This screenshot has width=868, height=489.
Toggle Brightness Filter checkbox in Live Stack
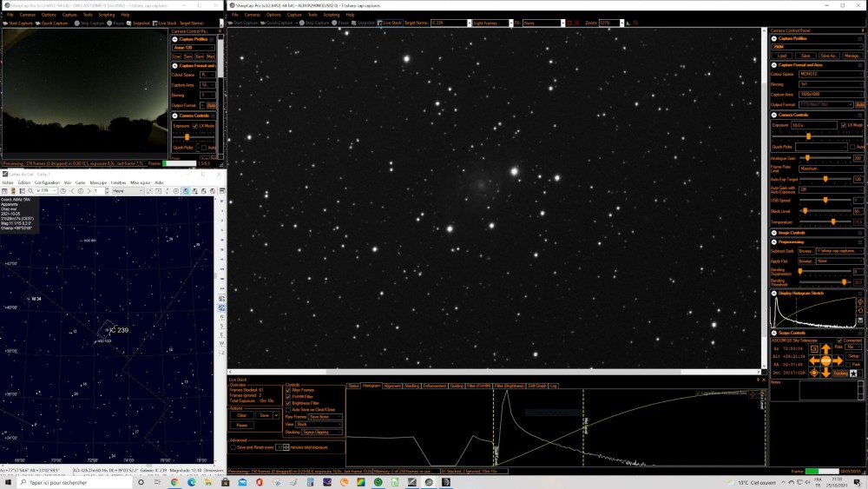coord(288,403)
